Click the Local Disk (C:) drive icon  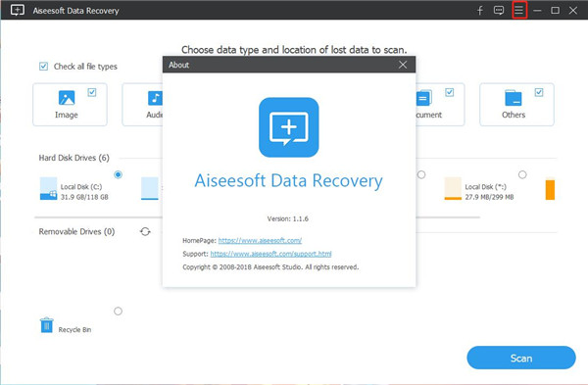point(48,189)
